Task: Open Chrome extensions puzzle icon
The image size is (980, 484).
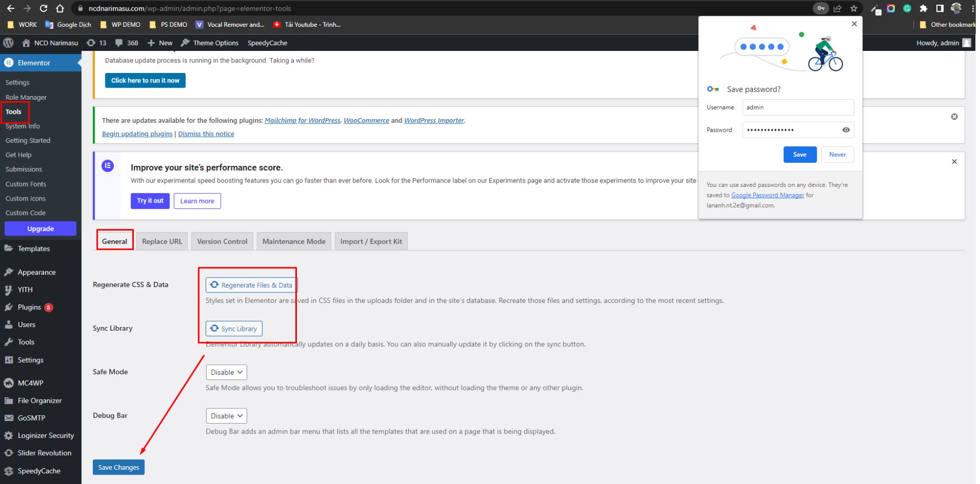Action: pyautogui.click(x=923, y=8)
